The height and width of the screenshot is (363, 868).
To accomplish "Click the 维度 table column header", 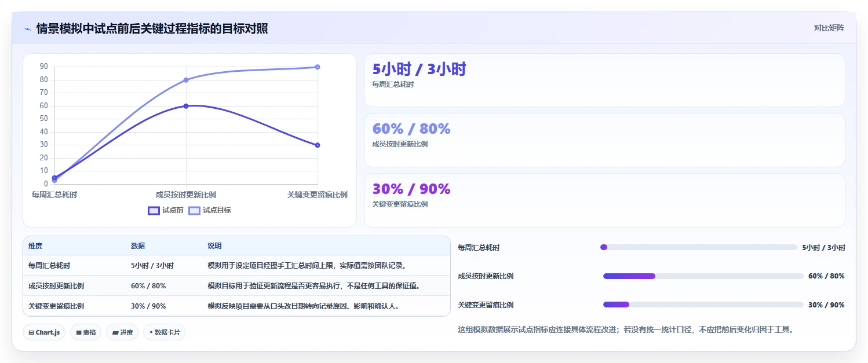I will 35,246.
